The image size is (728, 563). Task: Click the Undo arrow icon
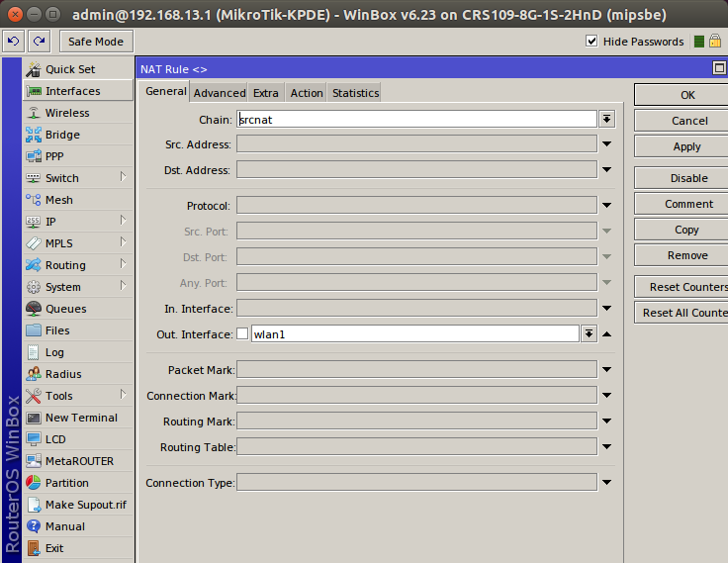click(14, 42)
